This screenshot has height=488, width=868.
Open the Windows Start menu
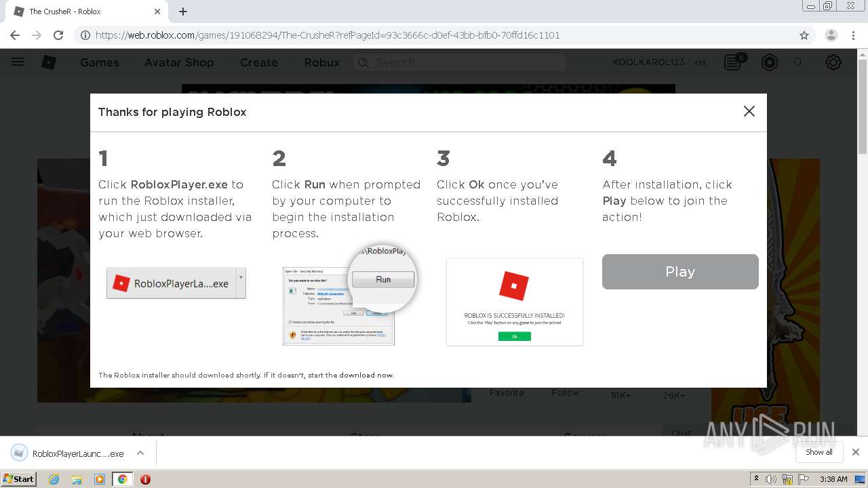coord(18,479)
